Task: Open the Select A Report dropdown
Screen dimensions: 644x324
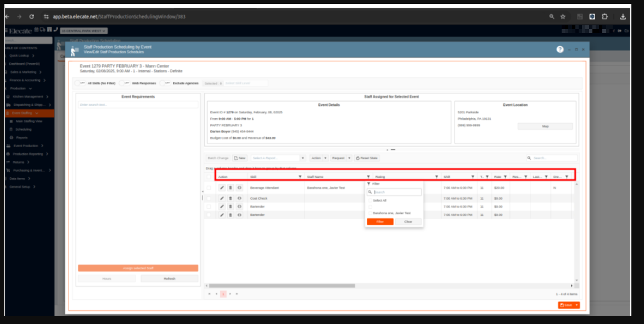Action: (x=278, y=158)
